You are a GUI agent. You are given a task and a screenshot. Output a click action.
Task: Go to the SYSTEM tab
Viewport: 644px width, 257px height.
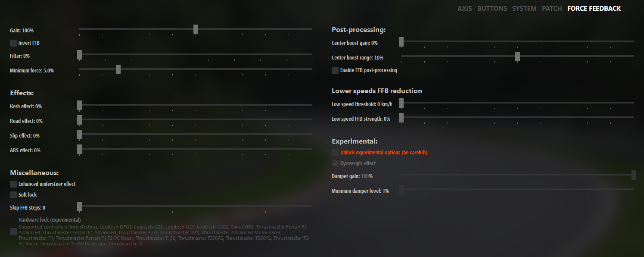(524, 8)
